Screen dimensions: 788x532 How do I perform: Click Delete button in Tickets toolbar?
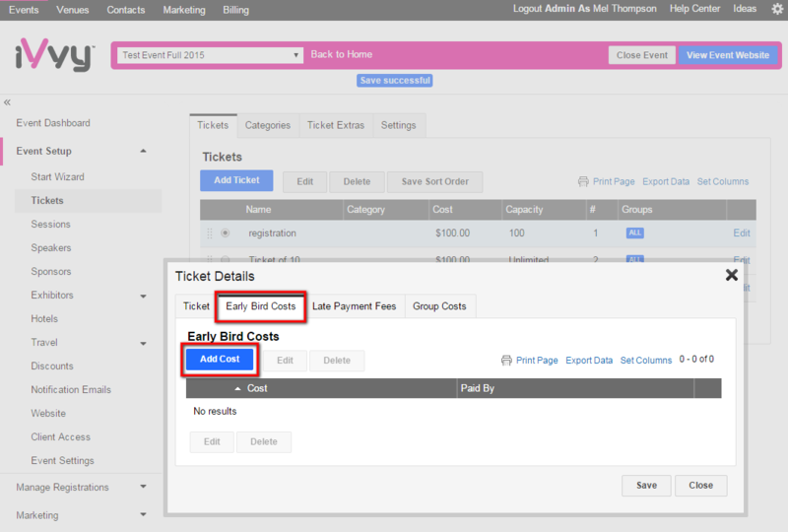click(x=357, y=181)
